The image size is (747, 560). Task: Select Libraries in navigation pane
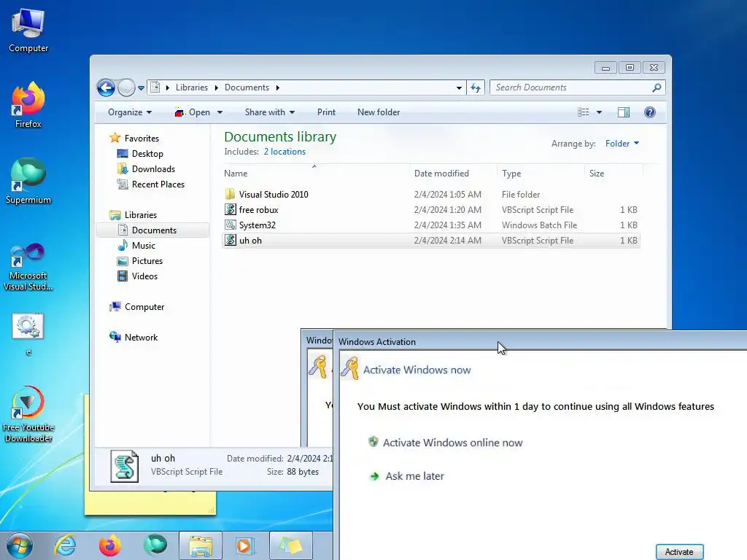pos(133,215)
